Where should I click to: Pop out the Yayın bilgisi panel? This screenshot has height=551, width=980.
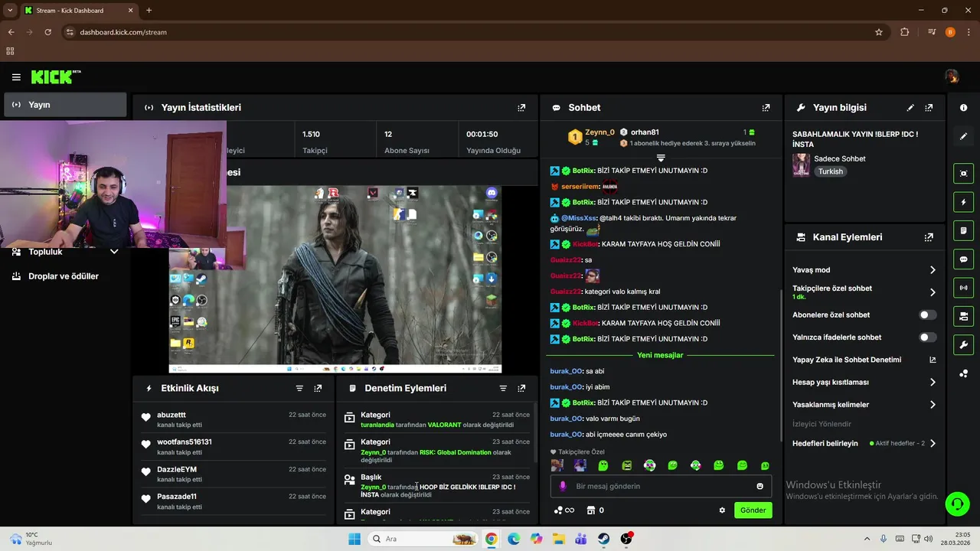[929, 108]
